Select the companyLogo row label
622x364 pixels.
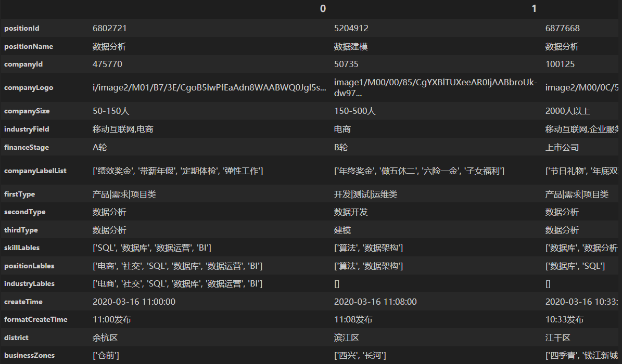[29, 88]
